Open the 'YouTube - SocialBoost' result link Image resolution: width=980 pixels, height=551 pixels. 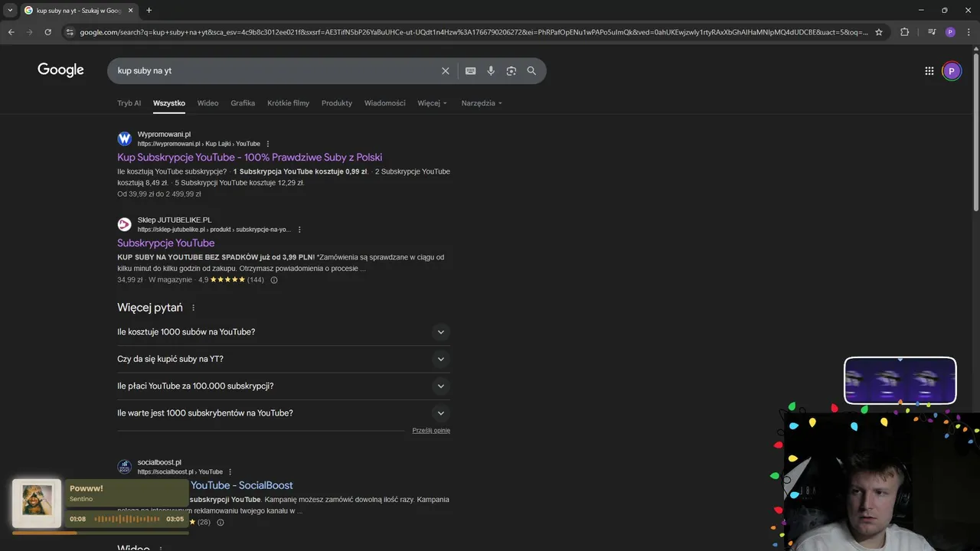pos(242,485)
